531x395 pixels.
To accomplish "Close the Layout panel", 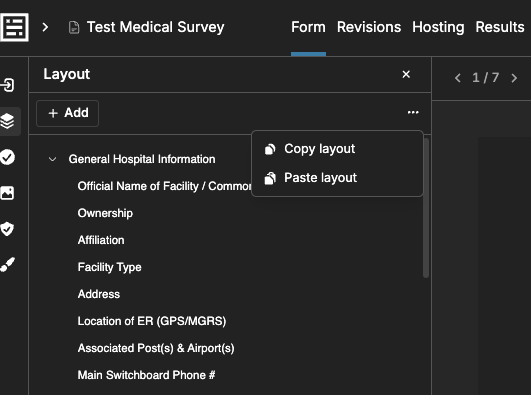I will pos(406,74).
